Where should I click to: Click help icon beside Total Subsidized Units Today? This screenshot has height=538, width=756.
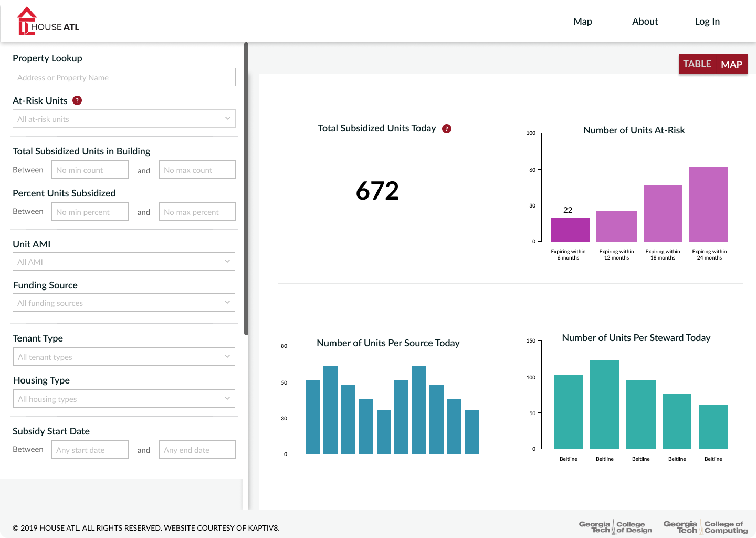coord(447,129)
